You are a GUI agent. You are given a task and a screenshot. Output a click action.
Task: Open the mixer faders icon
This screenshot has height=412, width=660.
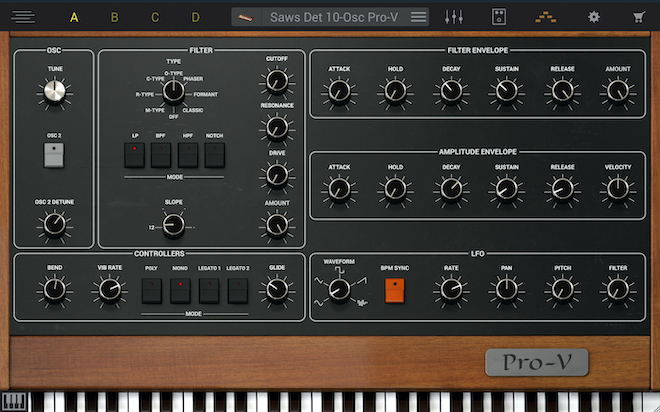pos(453,17)
